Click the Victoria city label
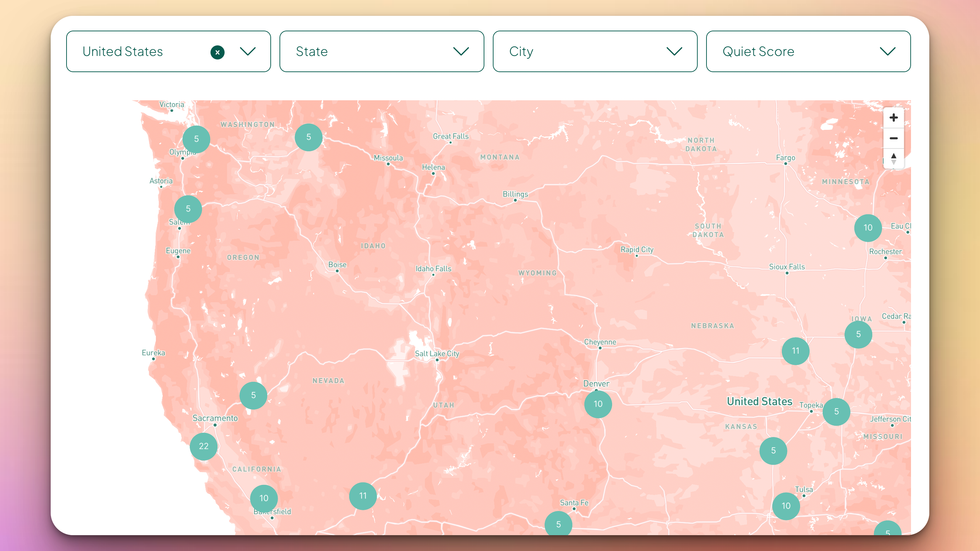 click(x=171, y=104)
